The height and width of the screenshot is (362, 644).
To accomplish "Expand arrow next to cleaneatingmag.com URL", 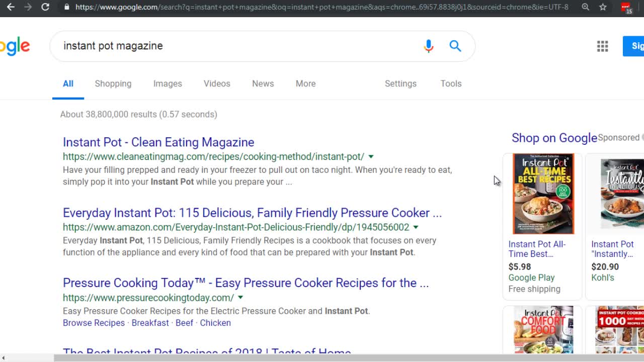I will click(371, 157).
